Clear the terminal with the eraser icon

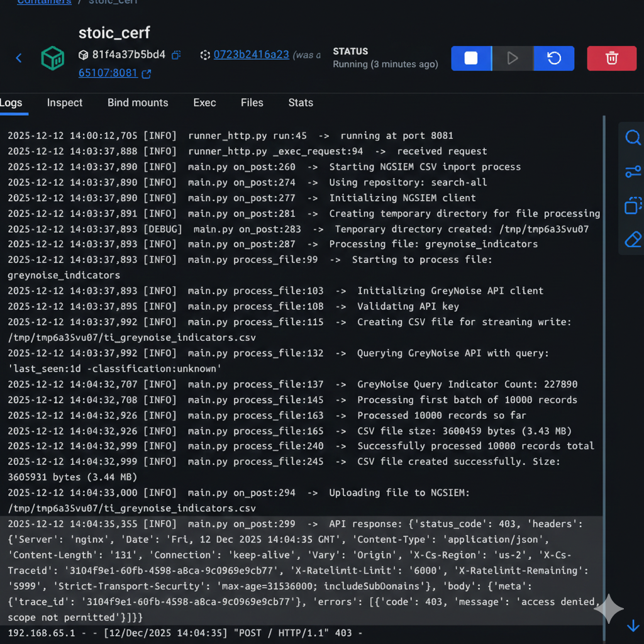coord(633,239)
